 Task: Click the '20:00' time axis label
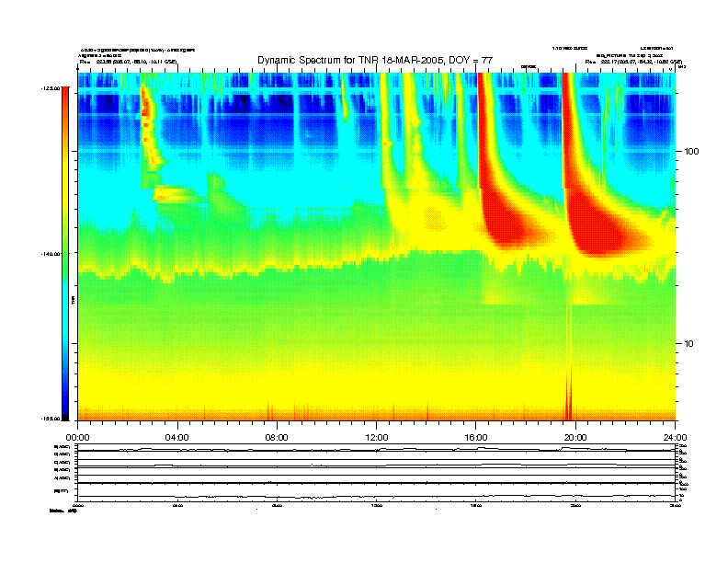[x=575, y=438]
